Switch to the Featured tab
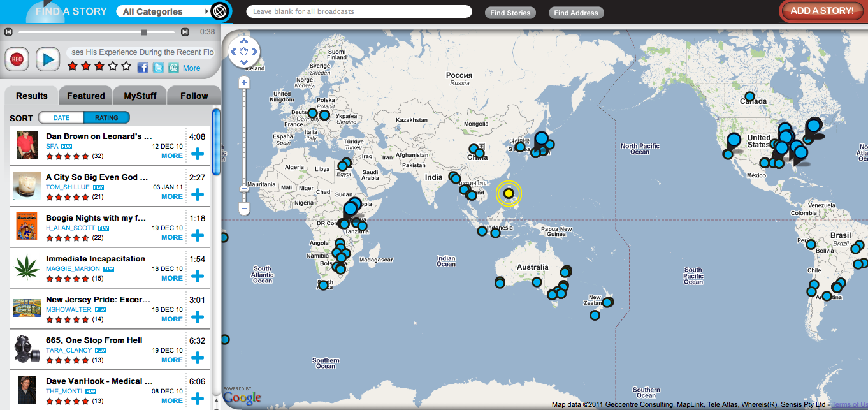 click(85, 96)
